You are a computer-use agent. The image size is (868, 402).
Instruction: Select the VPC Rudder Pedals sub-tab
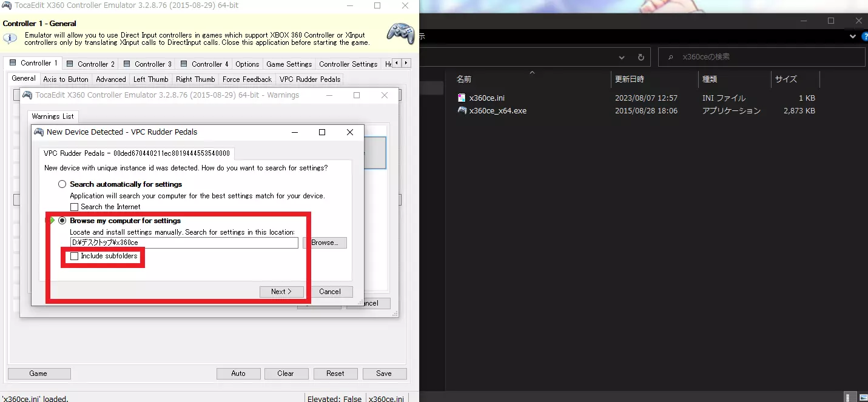pos(310,79)
